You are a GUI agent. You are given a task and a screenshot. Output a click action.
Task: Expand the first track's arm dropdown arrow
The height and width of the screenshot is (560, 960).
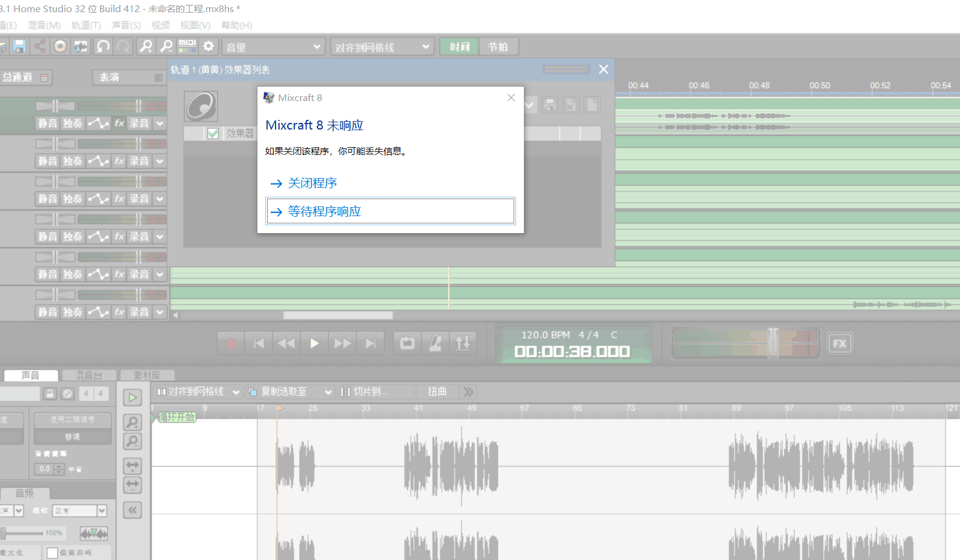coord(160,124)
